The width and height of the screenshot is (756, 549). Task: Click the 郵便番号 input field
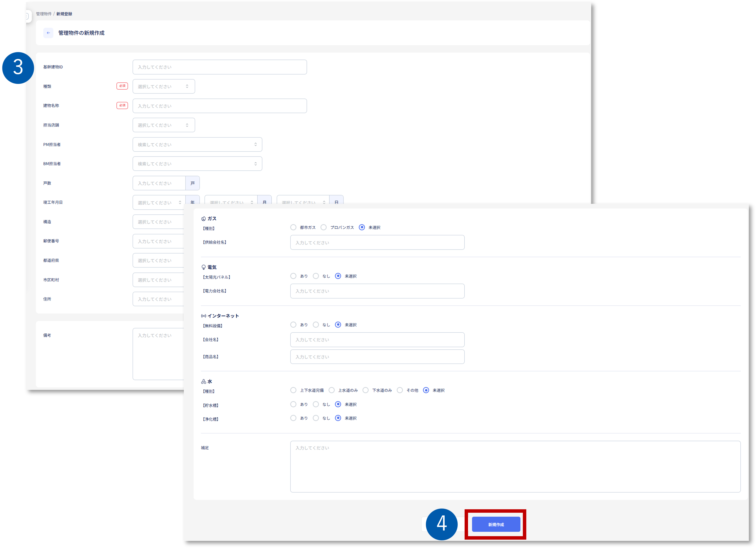tap(158, 241)
